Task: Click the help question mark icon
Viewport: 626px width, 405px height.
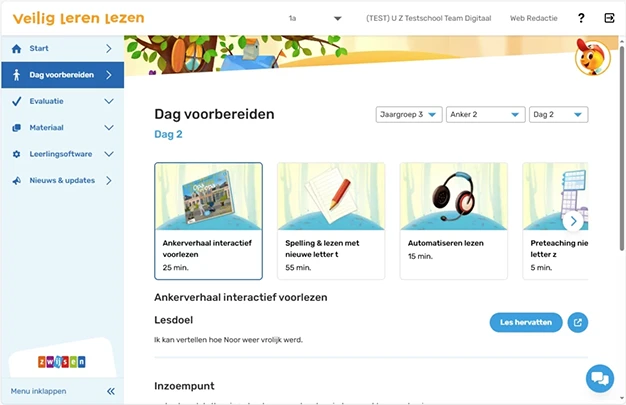Action: (581, 18)
